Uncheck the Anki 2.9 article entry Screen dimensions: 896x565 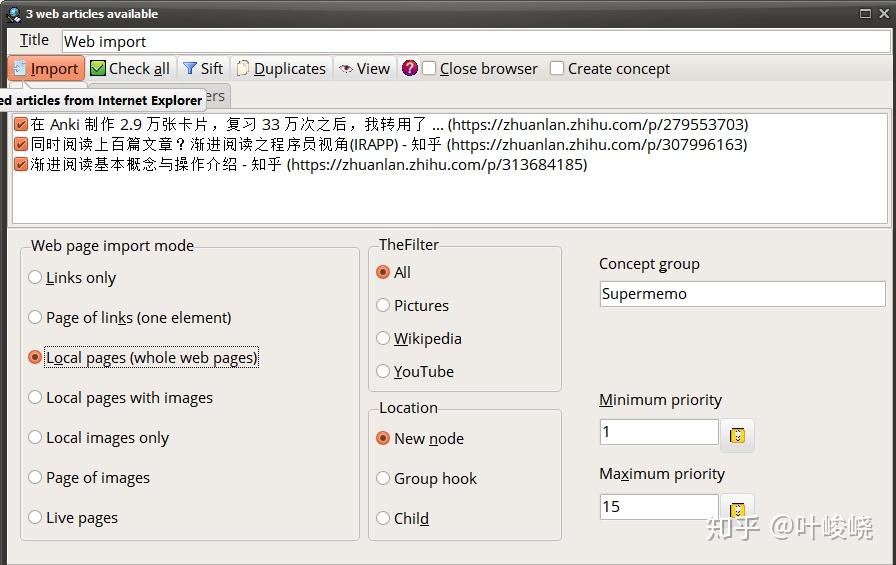(x=21, y=124)
